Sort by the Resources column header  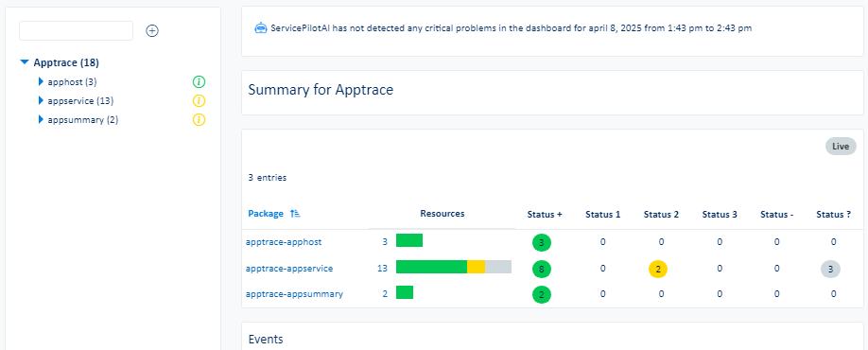[x=443, y=214]
